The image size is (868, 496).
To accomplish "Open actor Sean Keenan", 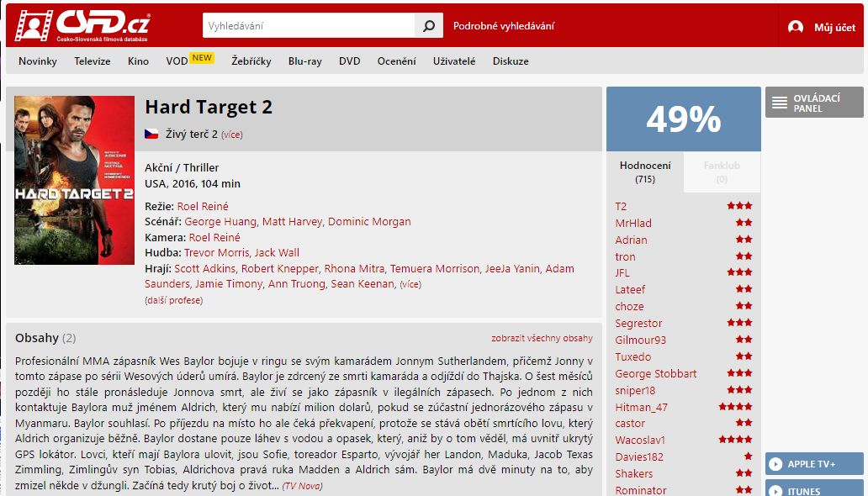I will pos(363,283).
